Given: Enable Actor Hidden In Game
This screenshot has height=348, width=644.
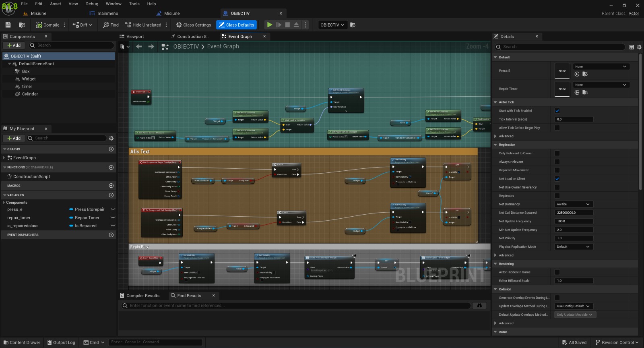Looking at the screenshot, I should pyautogui.click(x=557, y=272).
